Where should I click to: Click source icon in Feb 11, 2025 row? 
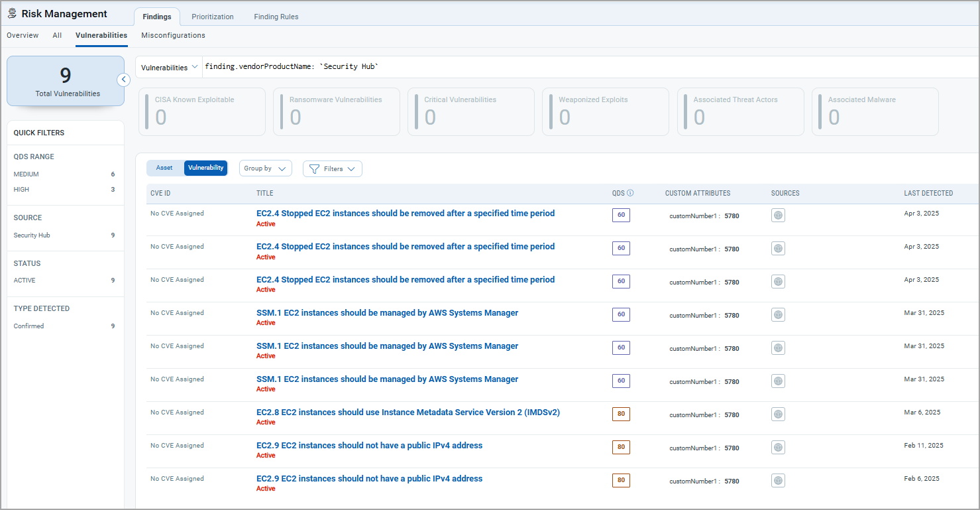(x=778, y=448)
